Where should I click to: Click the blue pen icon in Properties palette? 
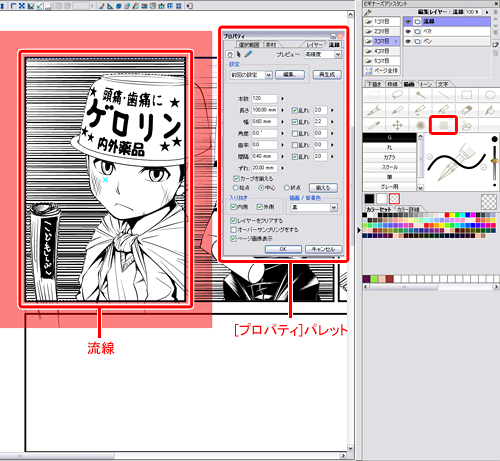click(248, 54)
